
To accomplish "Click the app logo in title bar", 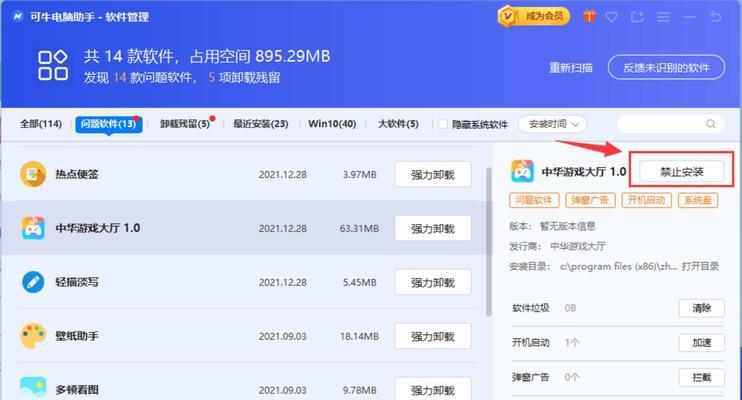I will [x=18, y=17].
